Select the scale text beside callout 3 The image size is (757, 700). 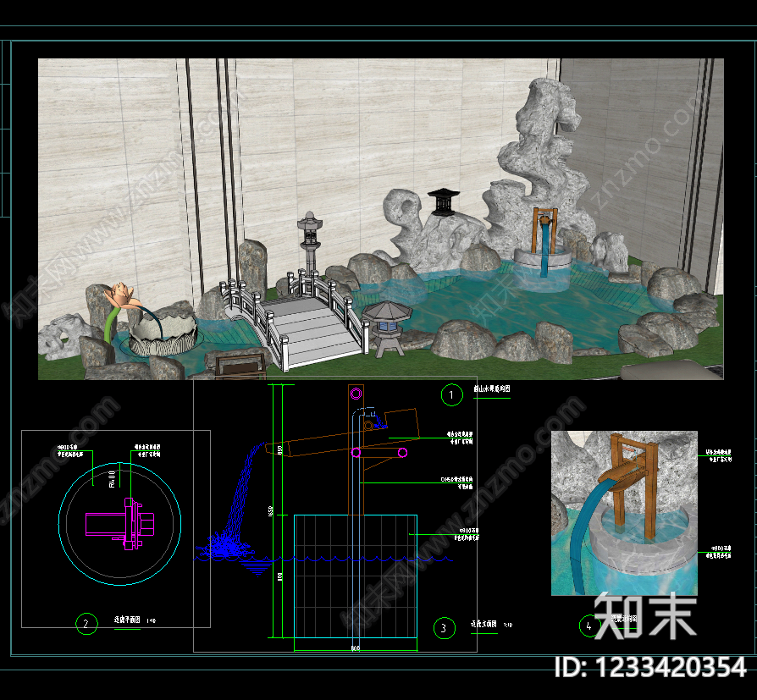[x=508, y=625]
